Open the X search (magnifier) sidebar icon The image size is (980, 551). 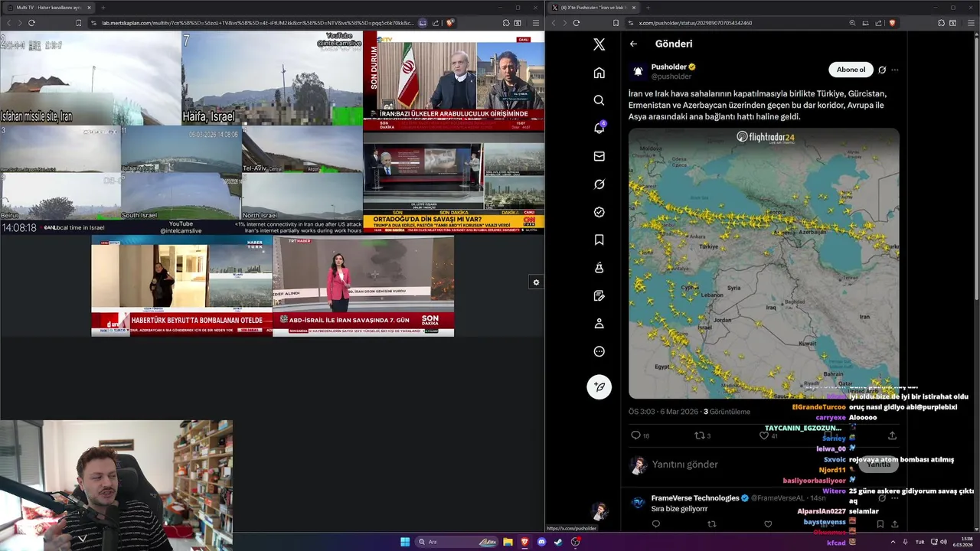point(599,100)
